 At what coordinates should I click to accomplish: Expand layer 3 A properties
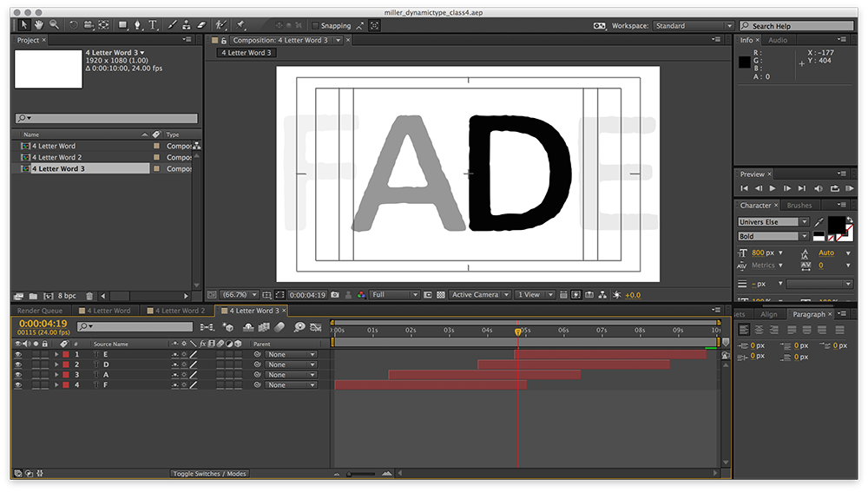coord(56,375)
